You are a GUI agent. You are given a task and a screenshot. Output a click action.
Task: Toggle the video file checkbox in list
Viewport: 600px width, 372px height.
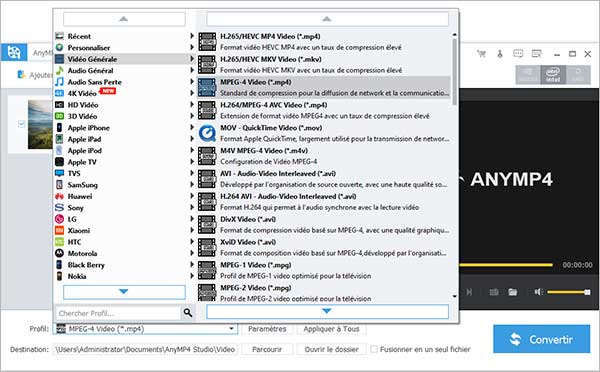pos(22,124)
